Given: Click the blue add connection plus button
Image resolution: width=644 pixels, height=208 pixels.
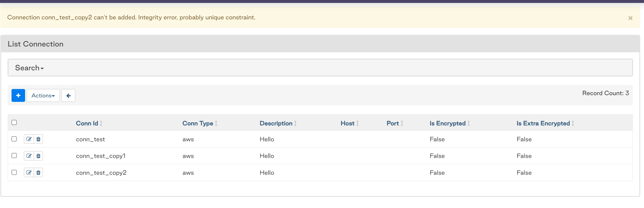Looking at the screenshot, I should tap(18, 96).
